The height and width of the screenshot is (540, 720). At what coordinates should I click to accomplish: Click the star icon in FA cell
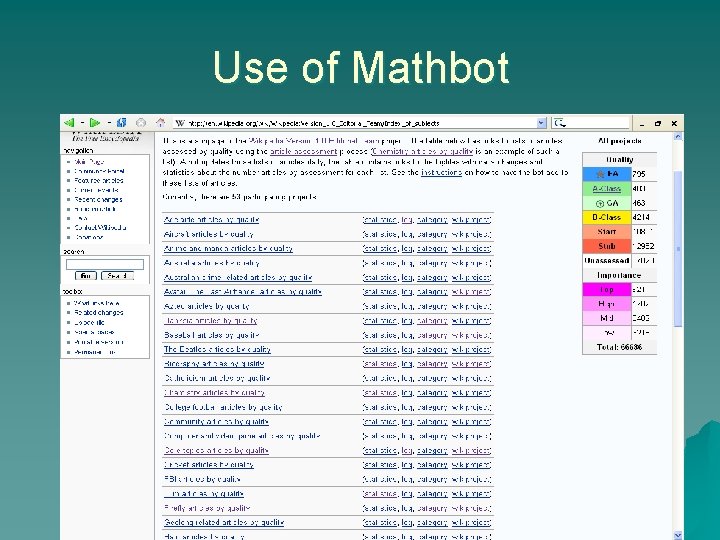tap(599, 174)
